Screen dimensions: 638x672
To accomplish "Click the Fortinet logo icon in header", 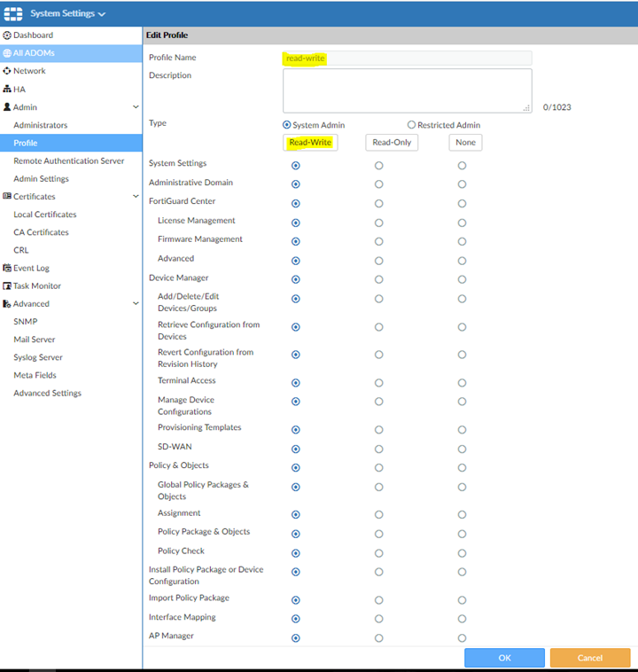I will point(14,13).
